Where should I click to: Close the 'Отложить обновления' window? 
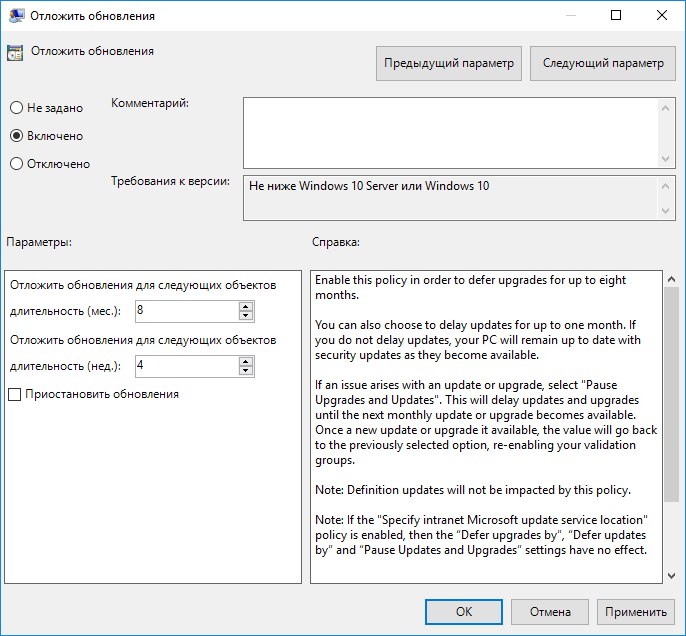(662, 15)
